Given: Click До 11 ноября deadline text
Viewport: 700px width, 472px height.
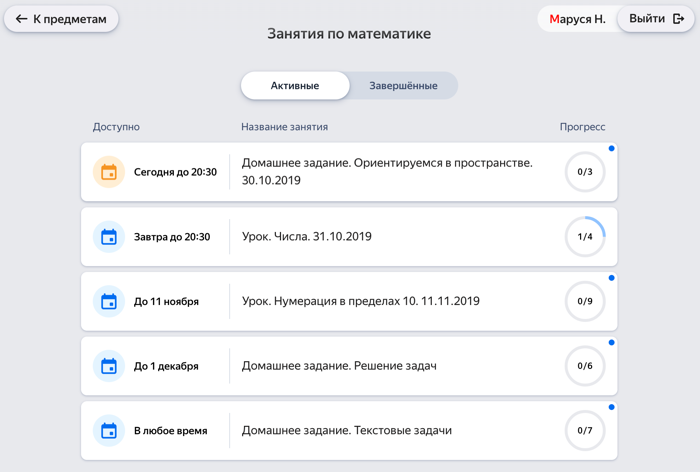Looking at the screenshot, I should pos(166,301).
